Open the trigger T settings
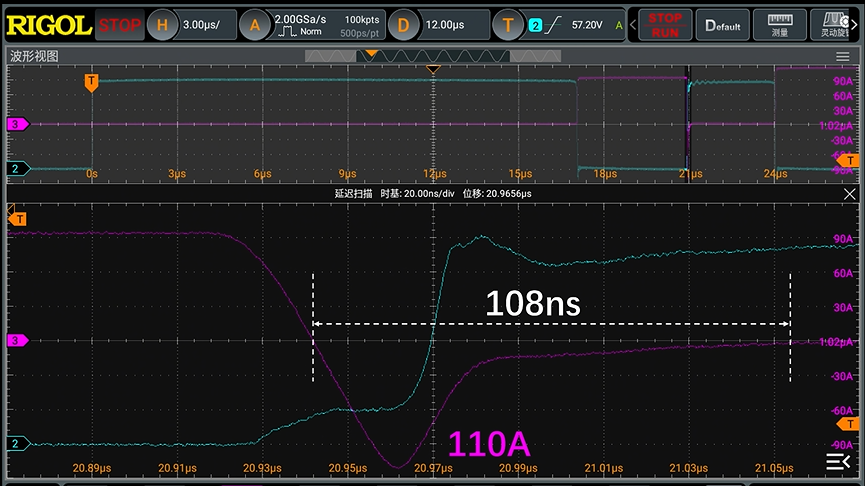This screenshot has width=865, height=486. point(508,25)
